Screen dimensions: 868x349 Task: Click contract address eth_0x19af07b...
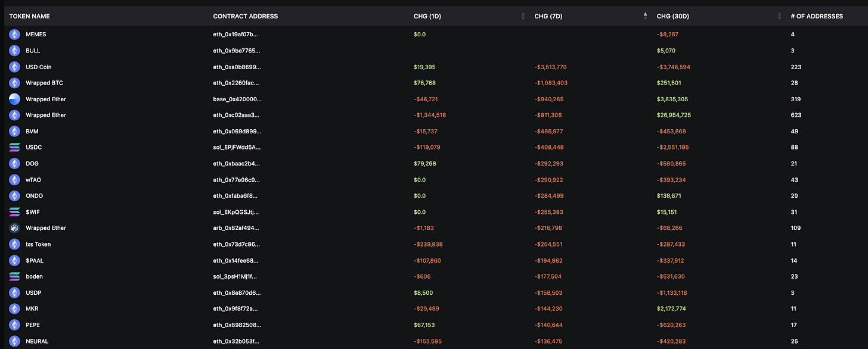[235, 35]
